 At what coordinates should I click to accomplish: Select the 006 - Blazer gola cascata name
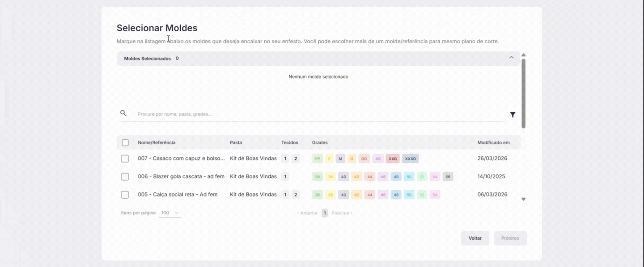[181, 176]
